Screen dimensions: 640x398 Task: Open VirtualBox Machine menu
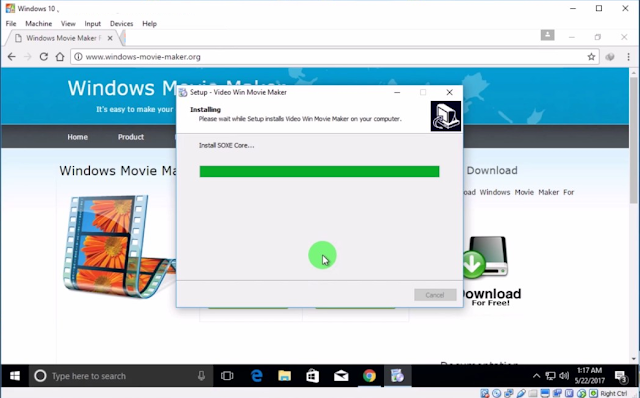(38, 24)
